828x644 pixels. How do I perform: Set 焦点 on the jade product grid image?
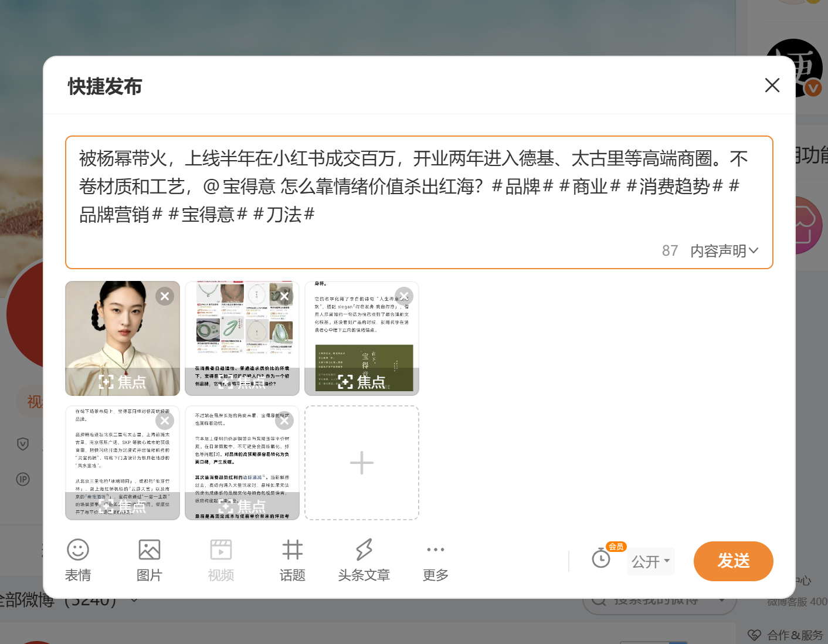click(x=242, y=382)
